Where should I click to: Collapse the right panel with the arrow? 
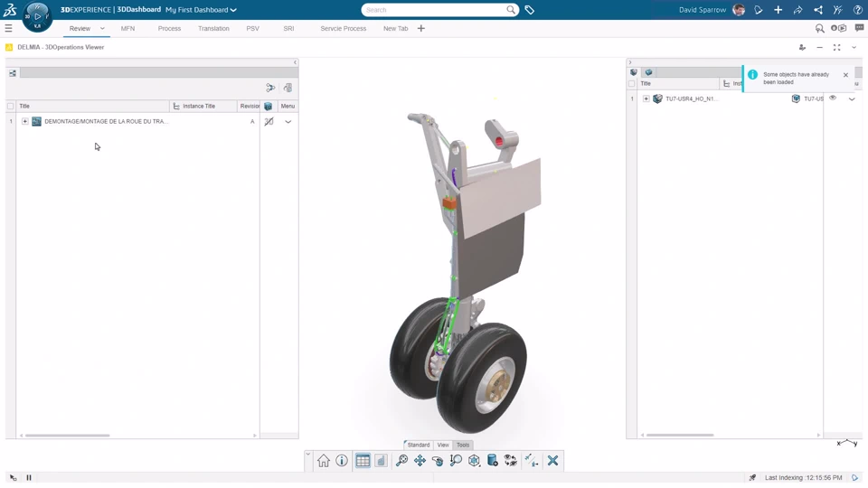[x=630, y=62]
